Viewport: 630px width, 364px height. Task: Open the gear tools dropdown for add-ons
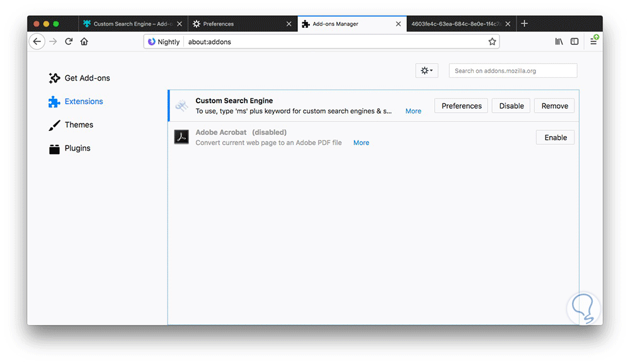click(x=427, y=71)
